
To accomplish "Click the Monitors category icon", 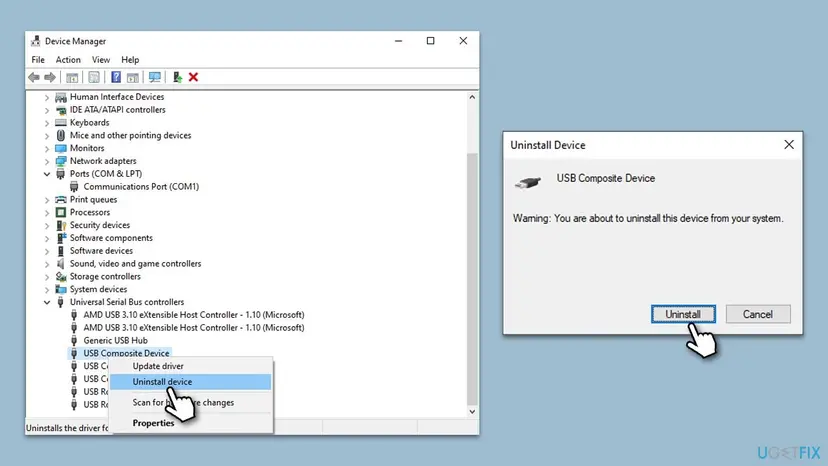I will point(61,148).
